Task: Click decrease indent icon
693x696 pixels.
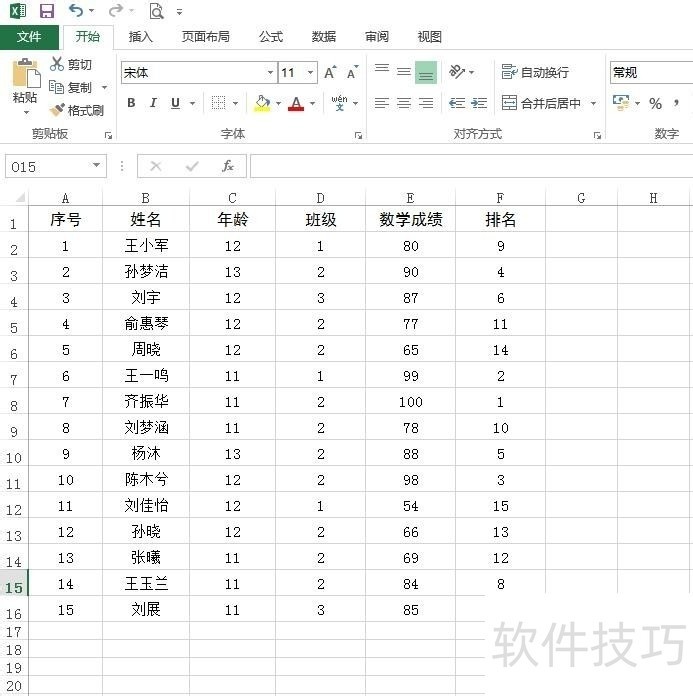Action: (x=457, y=103)
